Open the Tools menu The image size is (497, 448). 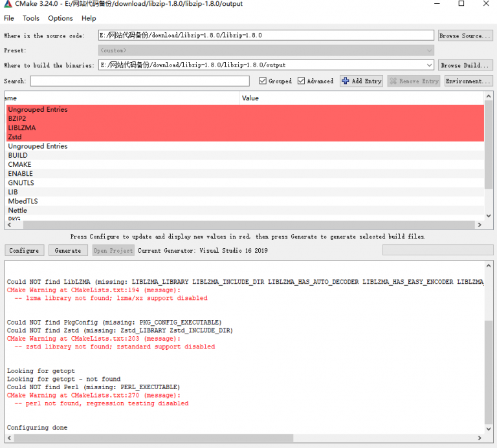[x=31, y=18]
